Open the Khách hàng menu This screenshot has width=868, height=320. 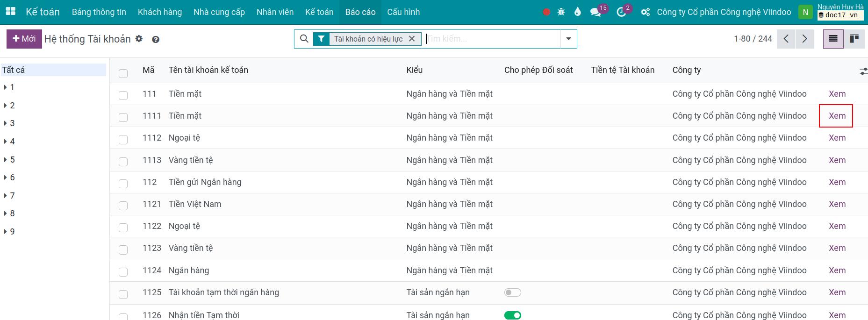160,12
